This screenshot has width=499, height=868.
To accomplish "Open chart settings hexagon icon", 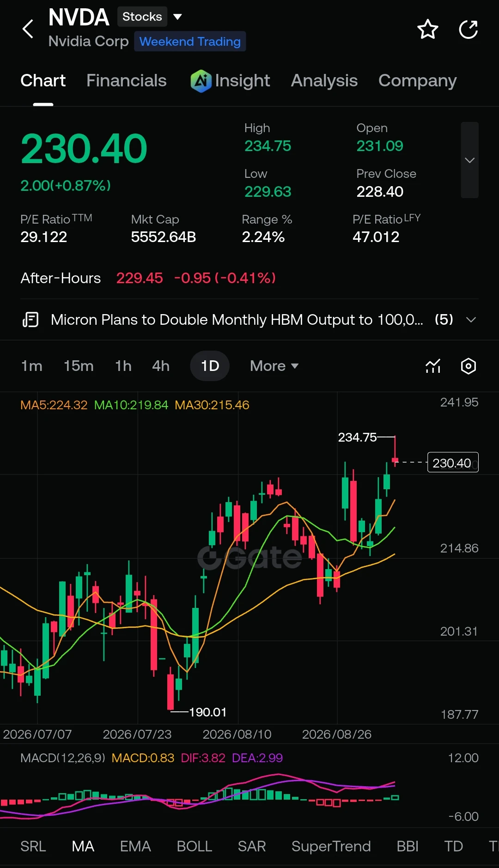I will click(x=469, y=366).
